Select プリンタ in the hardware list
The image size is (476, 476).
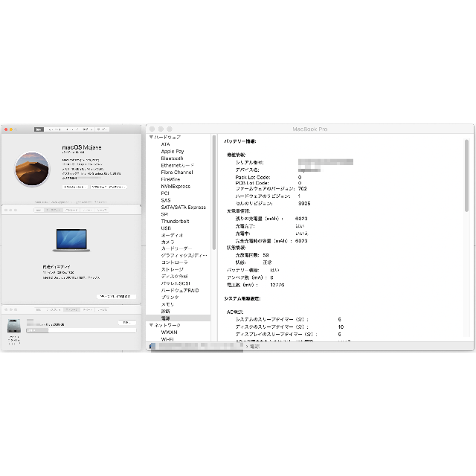[170, 297]
